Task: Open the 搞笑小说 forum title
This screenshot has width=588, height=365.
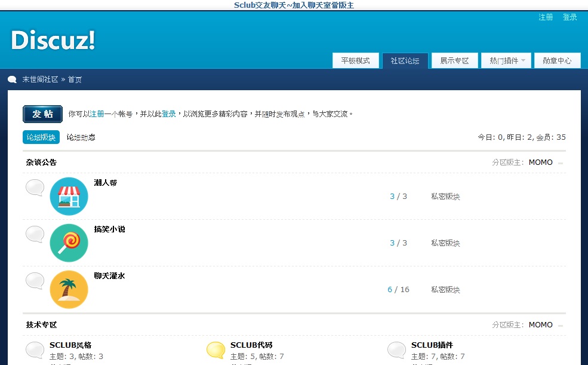Action: 109,229
